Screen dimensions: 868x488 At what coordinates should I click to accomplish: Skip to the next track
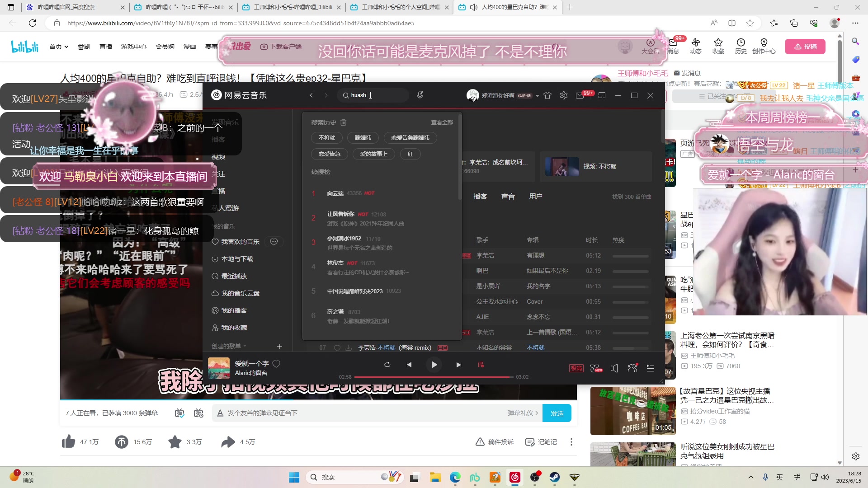[459, 365]
